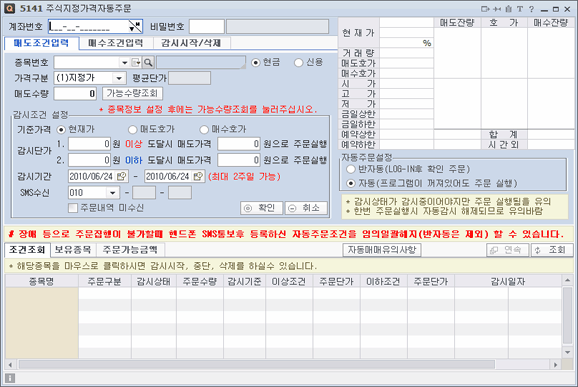Click the 자동매매유의사항 button
This screenshot has width=578, height=387.
coord(382,250)
